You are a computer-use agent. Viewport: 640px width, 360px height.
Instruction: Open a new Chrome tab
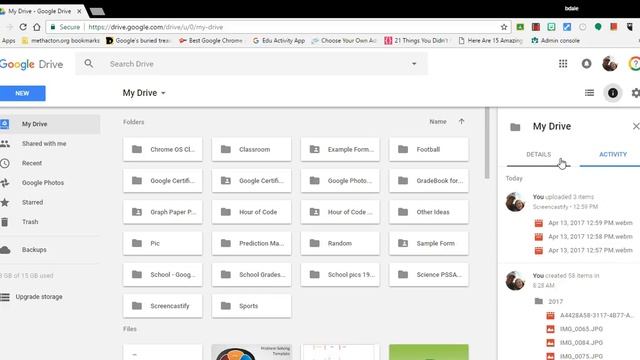[x=97, y=11]
